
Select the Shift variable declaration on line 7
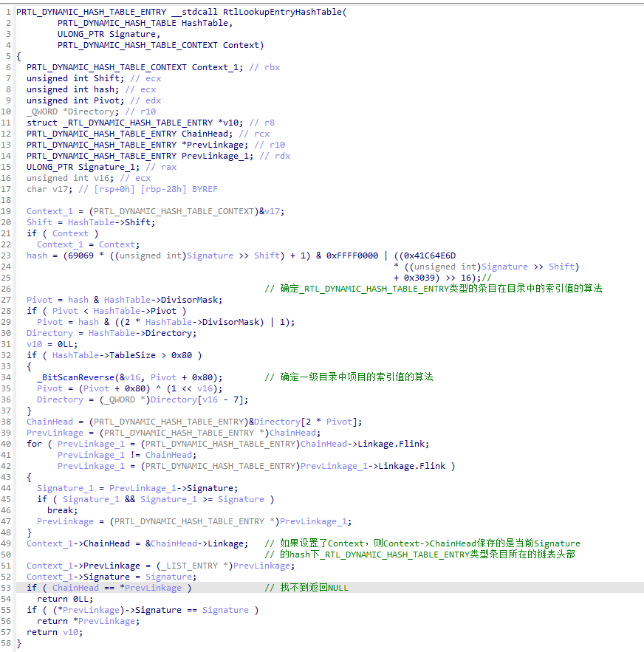[75, 78]
